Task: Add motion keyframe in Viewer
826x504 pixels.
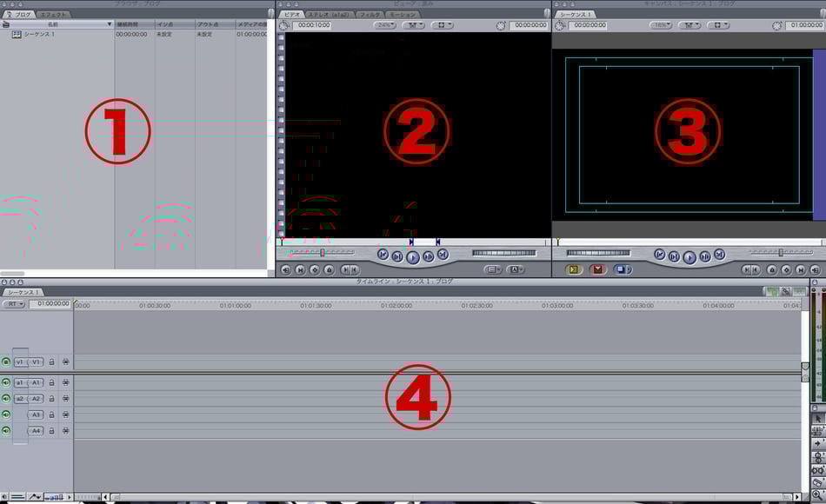Action: [x=315, y=269]
